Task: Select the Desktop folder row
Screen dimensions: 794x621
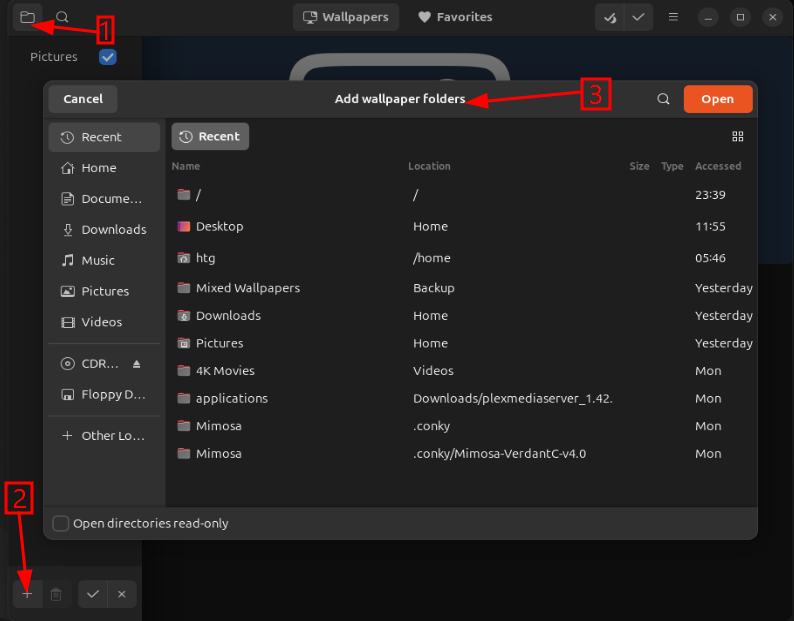Action: 461,226
